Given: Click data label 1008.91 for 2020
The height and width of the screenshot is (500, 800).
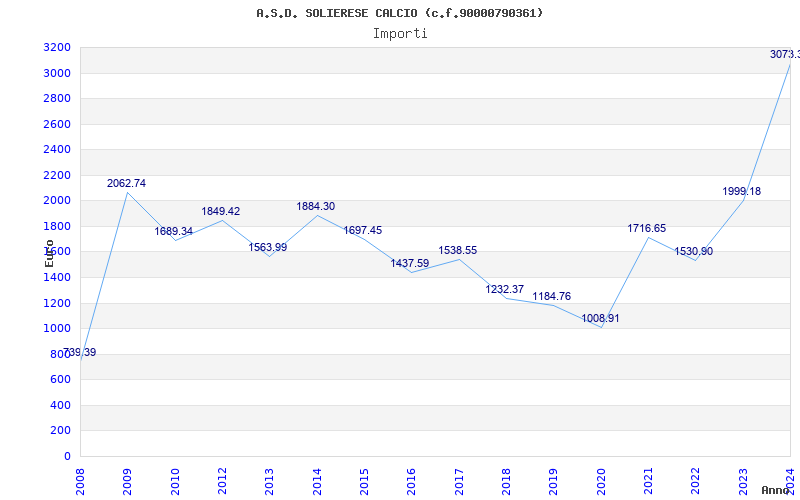Looking at the screenshot, I should (601, 318).
